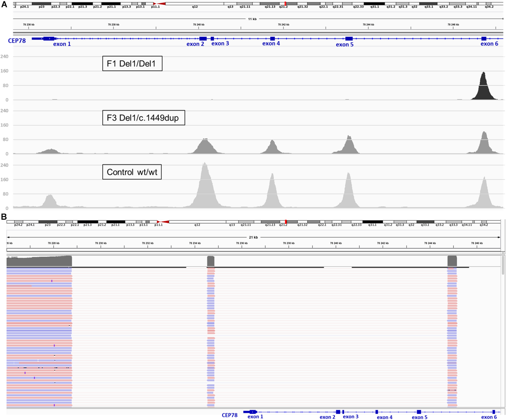
Task: Click the exon 4 block in the gene track
Action: [x=272, y=38]
